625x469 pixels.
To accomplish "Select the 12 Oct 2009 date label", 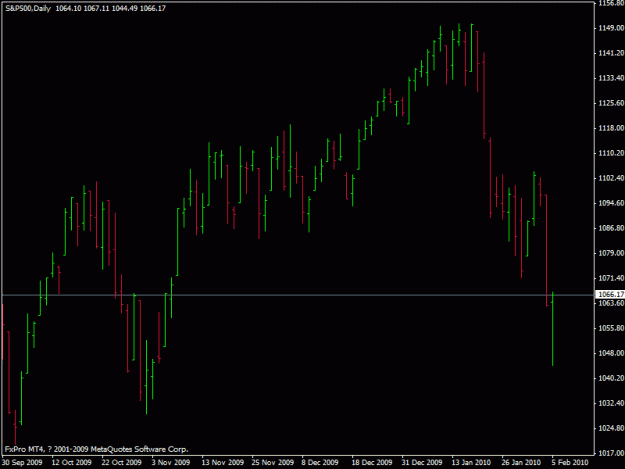I will (x=72, y=462).
